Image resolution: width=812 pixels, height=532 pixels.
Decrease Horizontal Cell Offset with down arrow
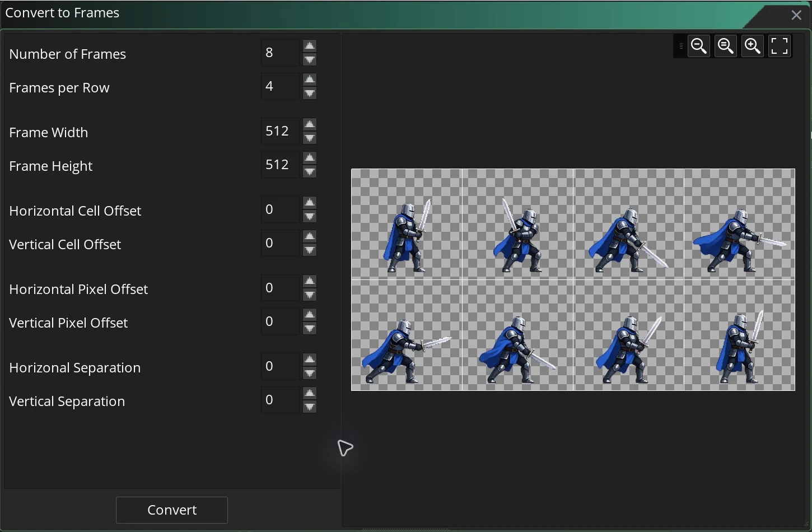pyautogui.click(x=310, y=217)
